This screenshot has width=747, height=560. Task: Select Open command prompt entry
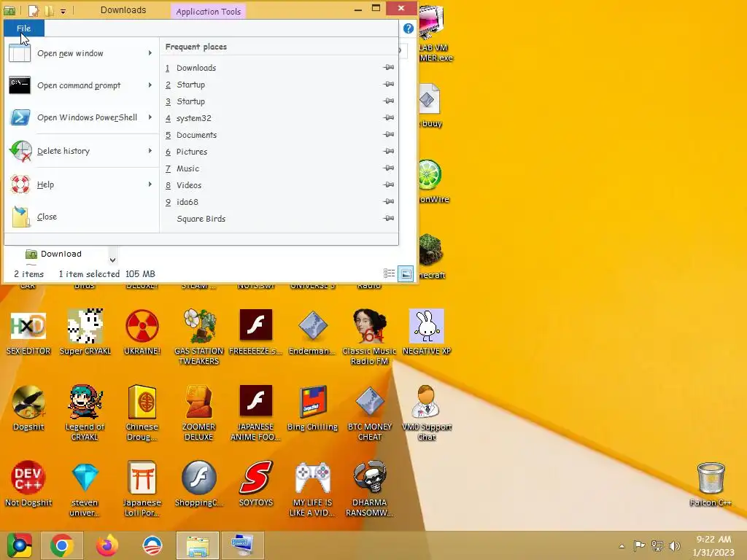coord(82,86)
